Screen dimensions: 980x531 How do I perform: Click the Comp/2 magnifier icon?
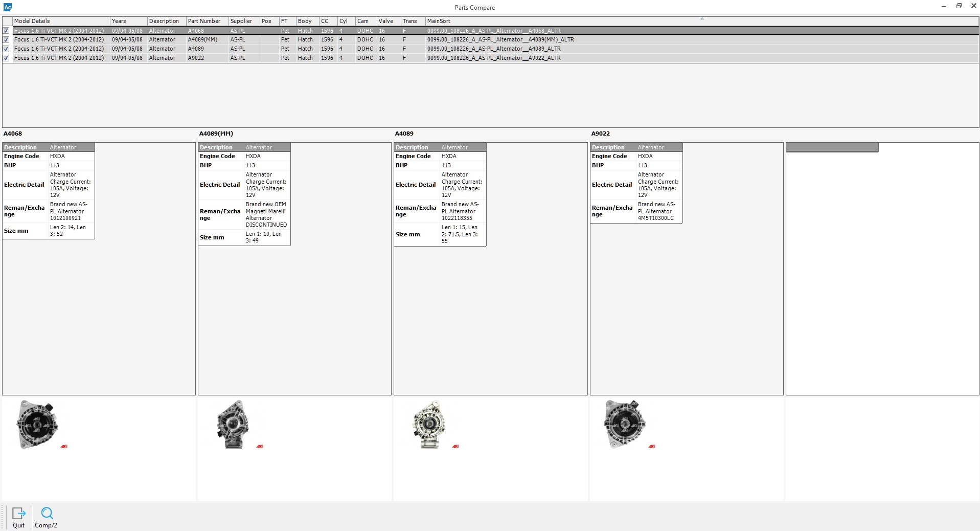[47, 514]
